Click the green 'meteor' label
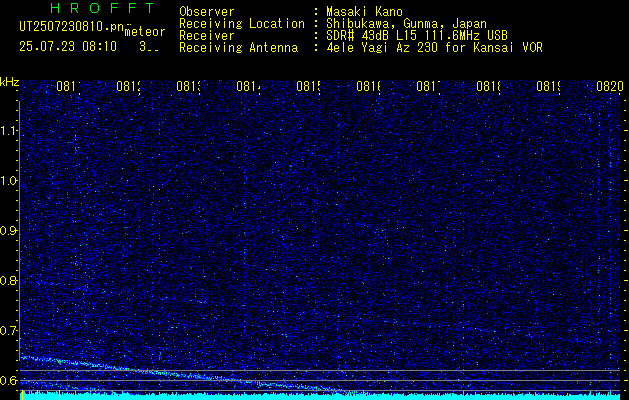 (145, 32)
